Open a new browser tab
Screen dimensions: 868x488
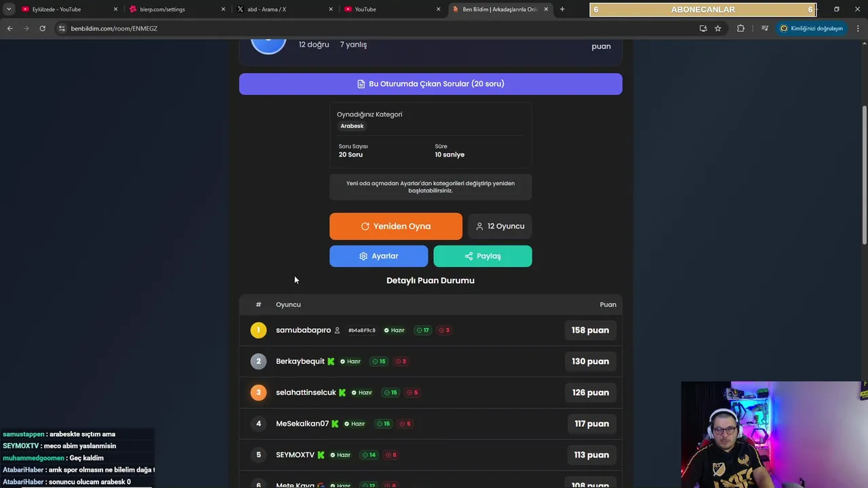562,9
